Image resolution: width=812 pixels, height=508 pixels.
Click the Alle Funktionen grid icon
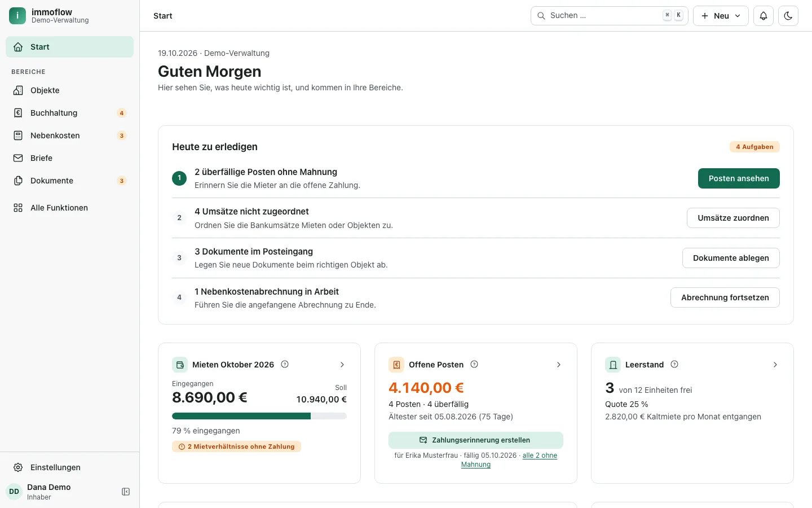(x=18, y=208)
